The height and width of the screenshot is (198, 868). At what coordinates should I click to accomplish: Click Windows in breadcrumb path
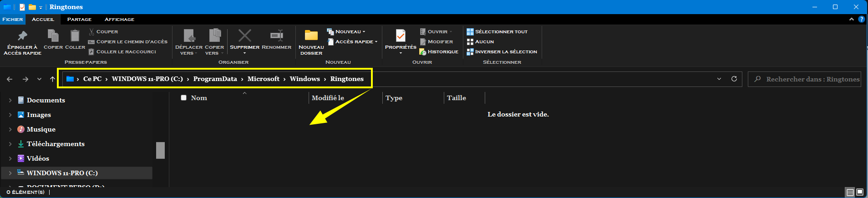[305, 79]
